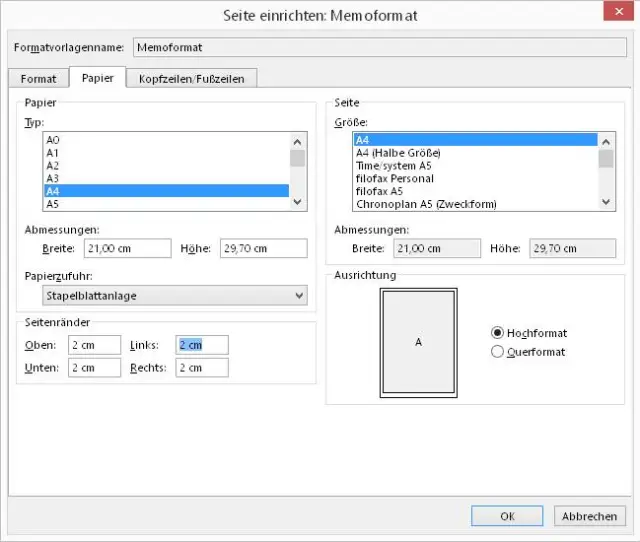Image resolution: width=640 pixels, height=542 pixels.
Task: Select Querformat orientation
Action: (497, 352)
